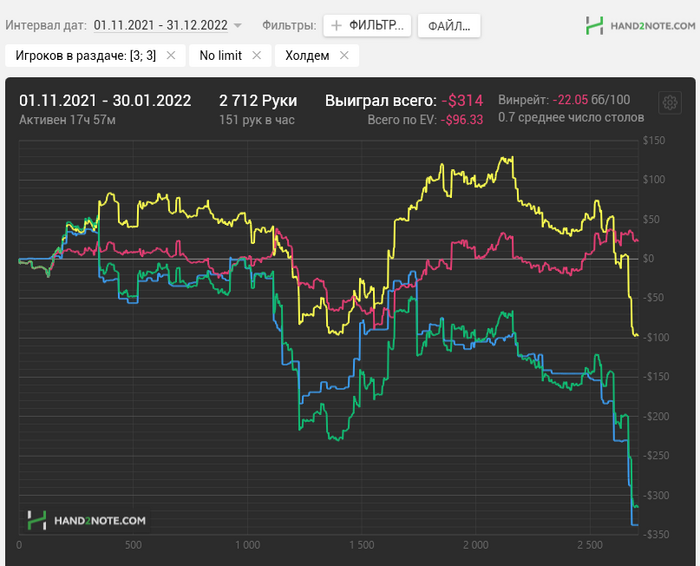Click the chart period '01.11.2021 - 30.01.2022' heading
700x566 pixels.
[105, 100]
